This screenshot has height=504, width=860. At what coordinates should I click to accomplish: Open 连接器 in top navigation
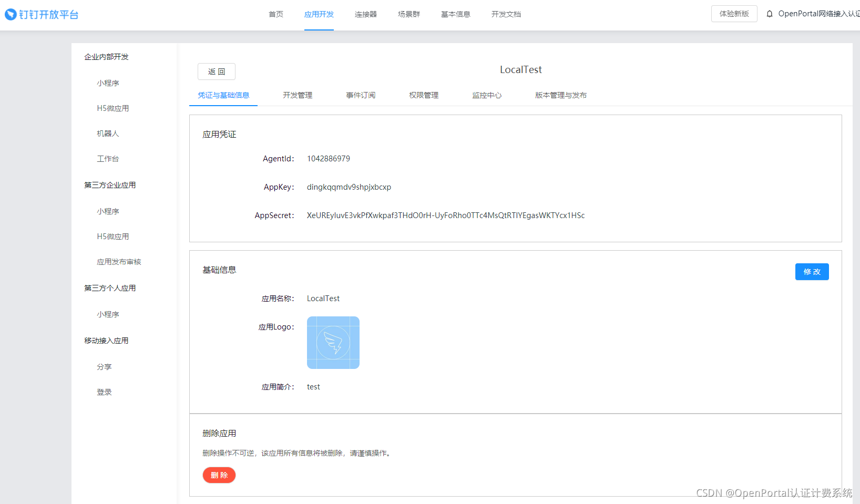point(366,14)
